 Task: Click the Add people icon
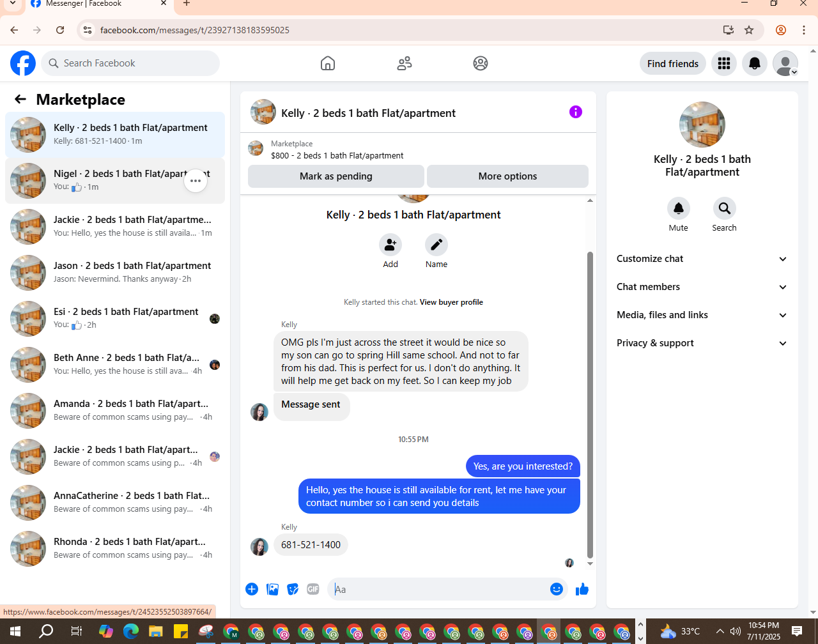click(x=390, y=245)
